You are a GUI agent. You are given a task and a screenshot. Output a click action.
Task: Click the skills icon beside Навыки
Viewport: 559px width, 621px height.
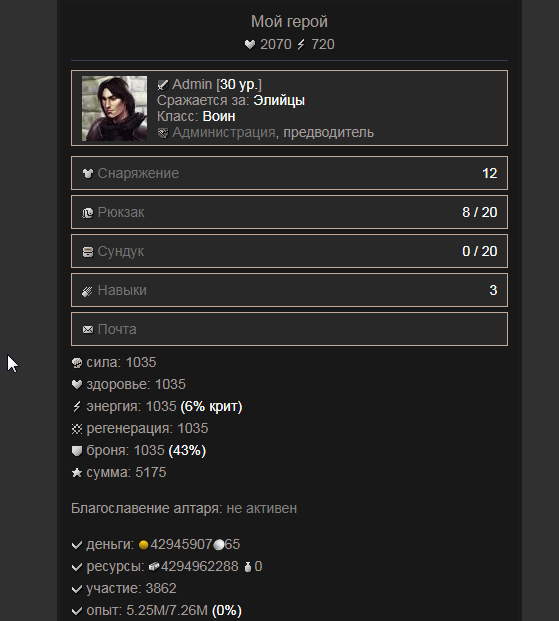[x=87, y=291]
